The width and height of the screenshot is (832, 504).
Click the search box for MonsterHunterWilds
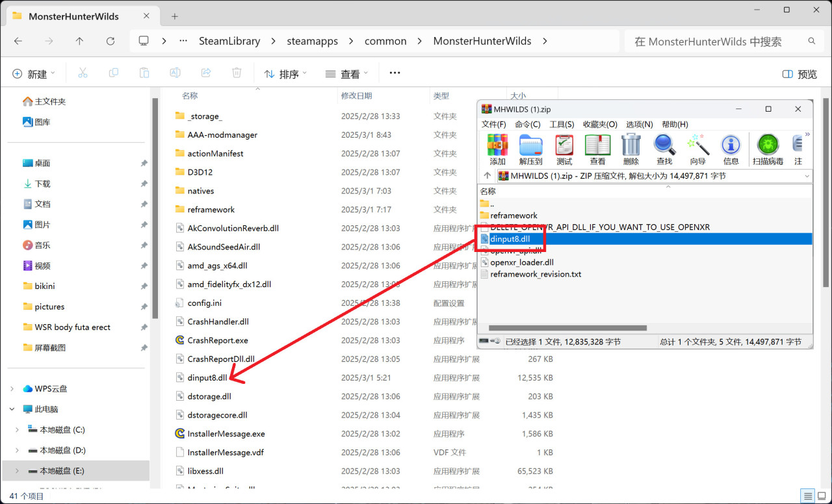click(x=715, y=41)
